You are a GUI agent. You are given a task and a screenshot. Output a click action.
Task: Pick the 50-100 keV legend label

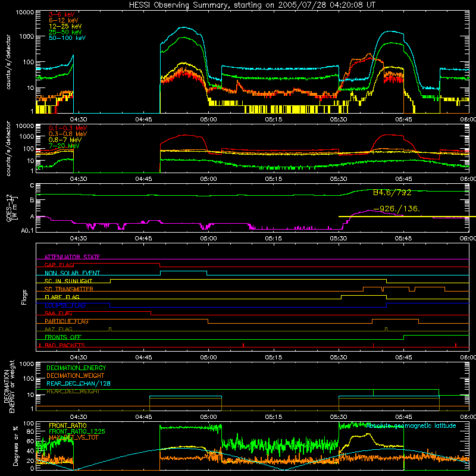tap(67, 37)
